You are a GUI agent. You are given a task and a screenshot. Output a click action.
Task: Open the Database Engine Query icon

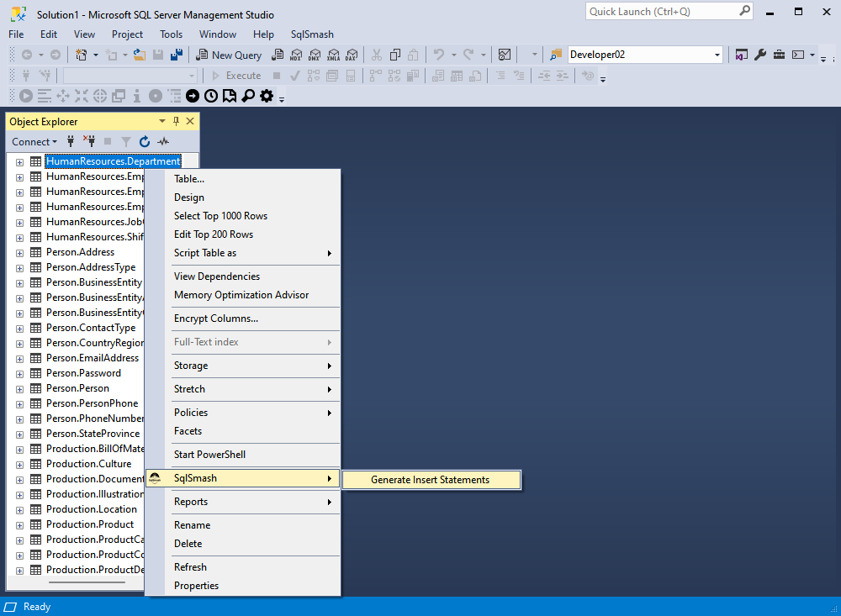click(x=278, y=55)
